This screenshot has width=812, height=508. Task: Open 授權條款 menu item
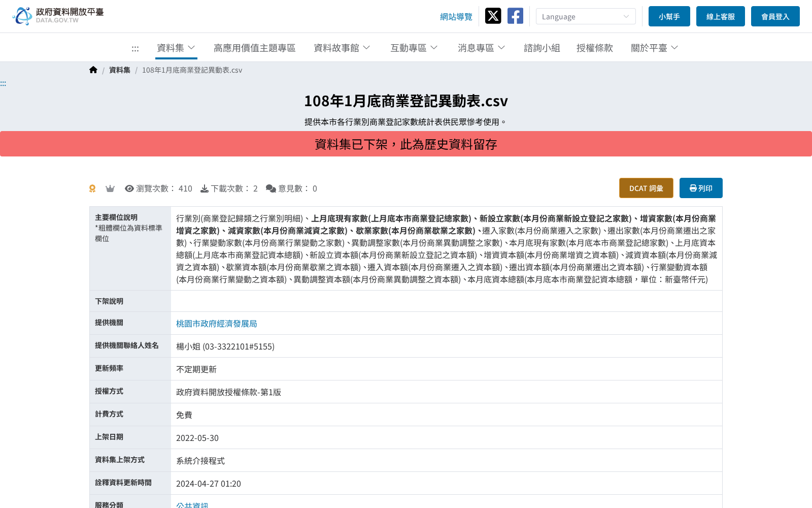(x=595, y=48)
